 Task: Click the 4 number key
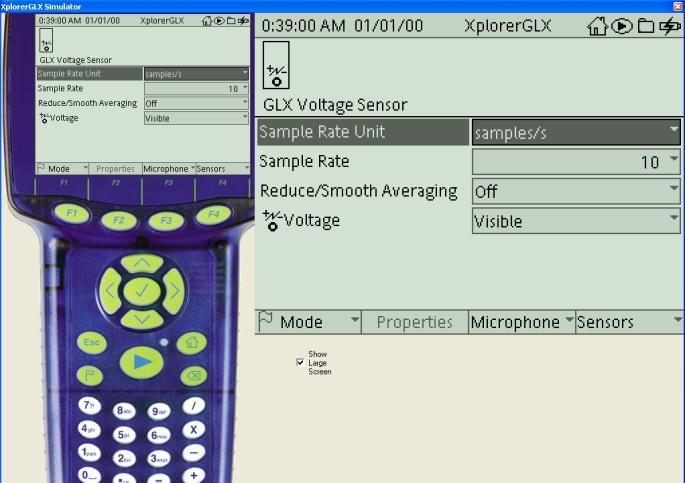[x=89, y=429]
